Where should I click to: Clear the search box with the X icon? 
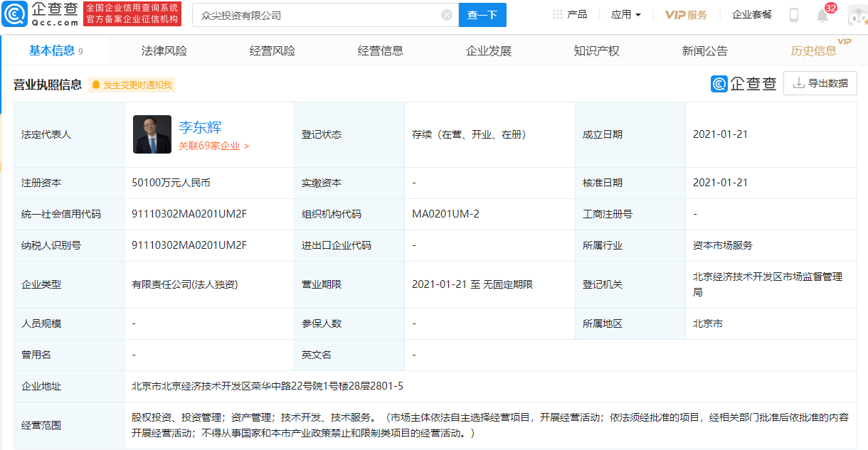(446, 14)
